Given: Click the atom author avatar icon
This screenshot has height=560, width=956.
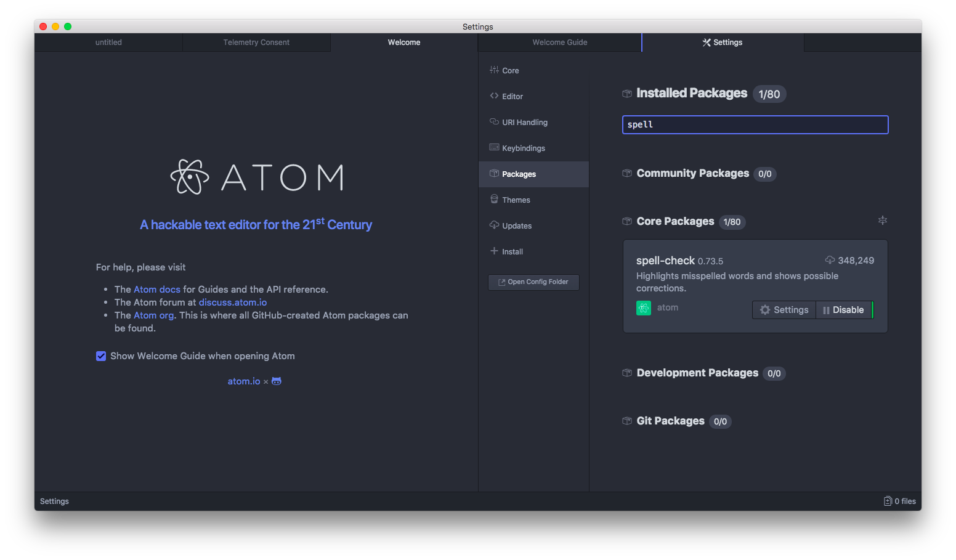Looking at the screenshot, I should (x=644, y=308).
